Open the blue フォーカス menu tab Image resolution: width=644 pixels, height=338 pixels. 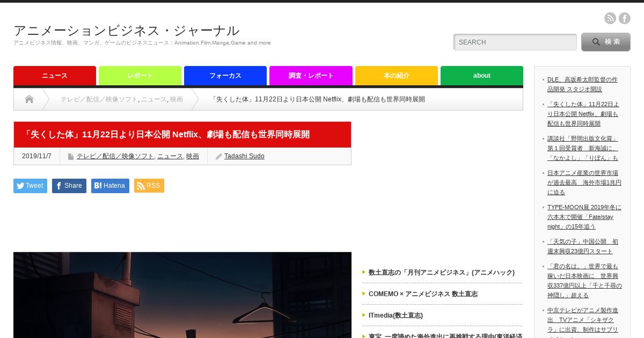225,76
